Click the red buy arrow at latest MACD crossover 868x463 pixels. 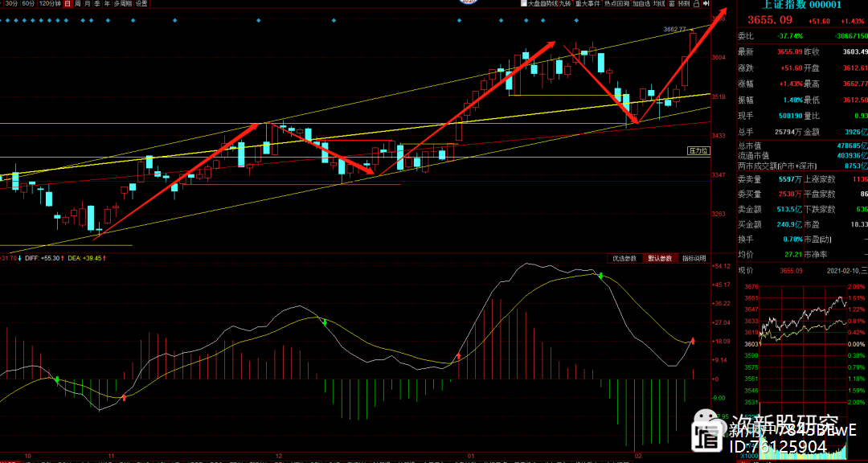point(693,340)
